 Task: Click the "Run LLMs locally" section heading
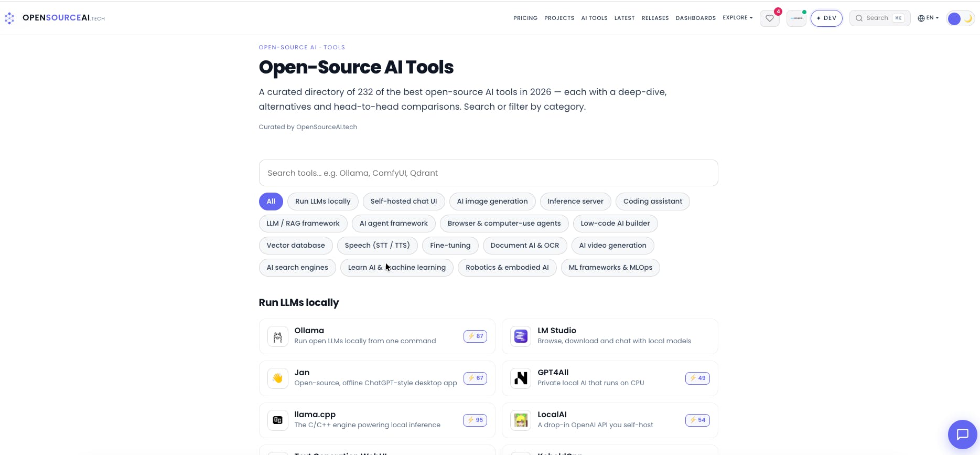[x=299, y=303]
